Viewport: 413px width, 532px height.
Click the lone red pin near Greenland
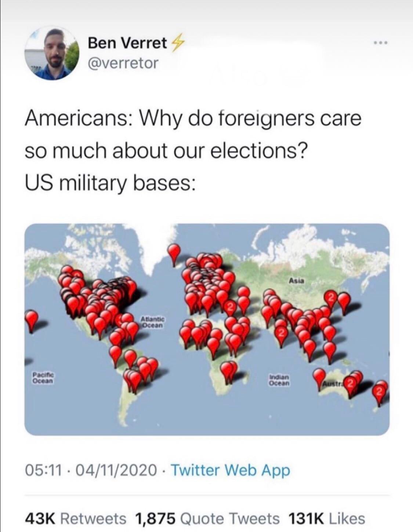[174, 253]
